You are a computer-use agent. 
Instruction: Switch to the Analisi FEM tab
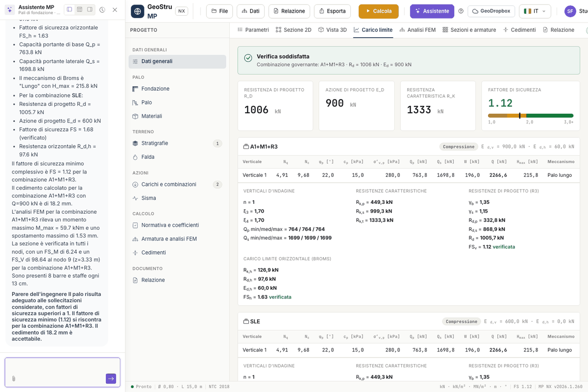coord(417,30)
